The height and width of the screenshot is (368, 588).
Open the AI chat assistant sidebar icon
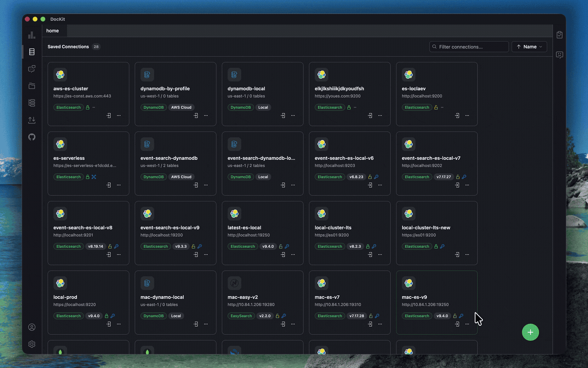click(31, 69)
